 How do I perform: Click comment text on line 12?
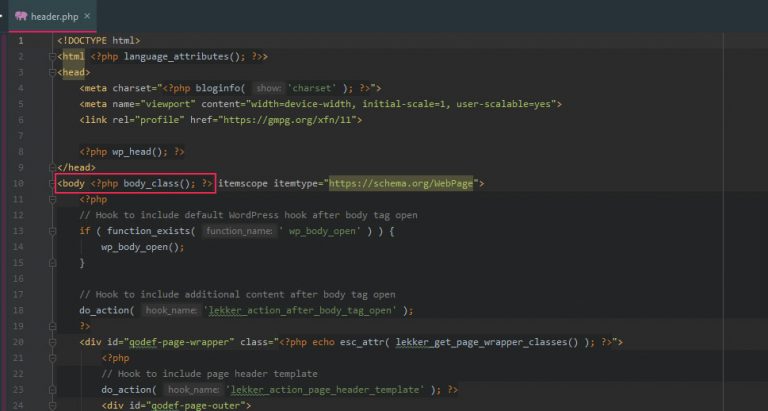[248, 215]
